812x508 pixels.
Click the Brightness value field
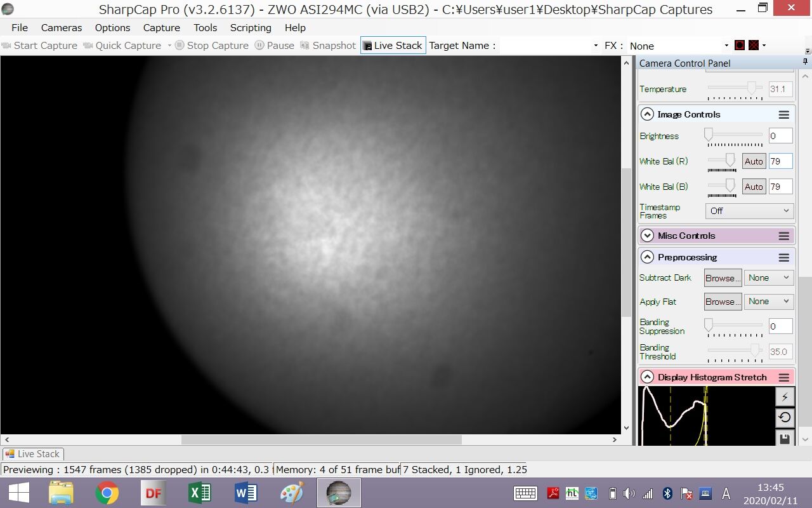pyautogui.click(x=780, y=136)
